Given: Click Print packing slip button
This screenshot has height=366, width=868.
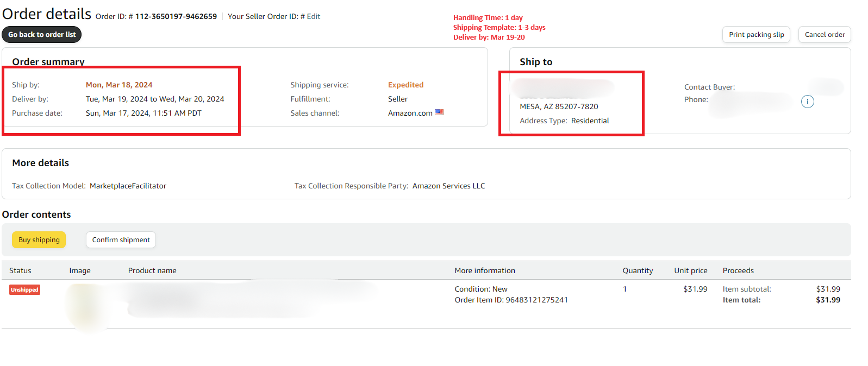Looking at the screenshot, I should [756, 35].
